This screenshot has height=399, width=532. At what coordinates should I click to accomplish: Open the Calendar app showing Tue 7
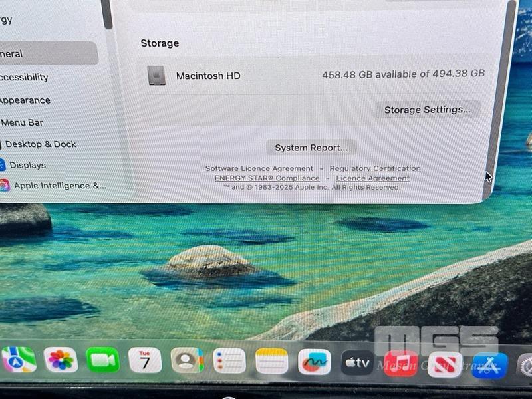(x=145, y=360)
